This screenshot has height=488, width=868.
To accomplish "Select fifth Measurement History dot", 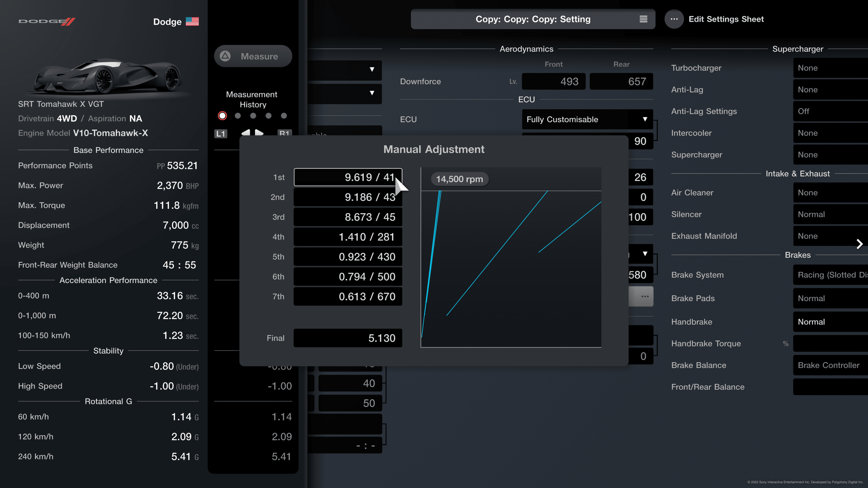I will pyautogui.click(x=284, y=116).
